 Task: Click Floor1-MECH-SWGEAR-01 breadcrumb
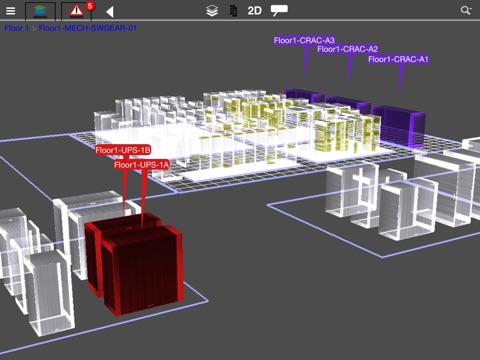tap(88, 28)
